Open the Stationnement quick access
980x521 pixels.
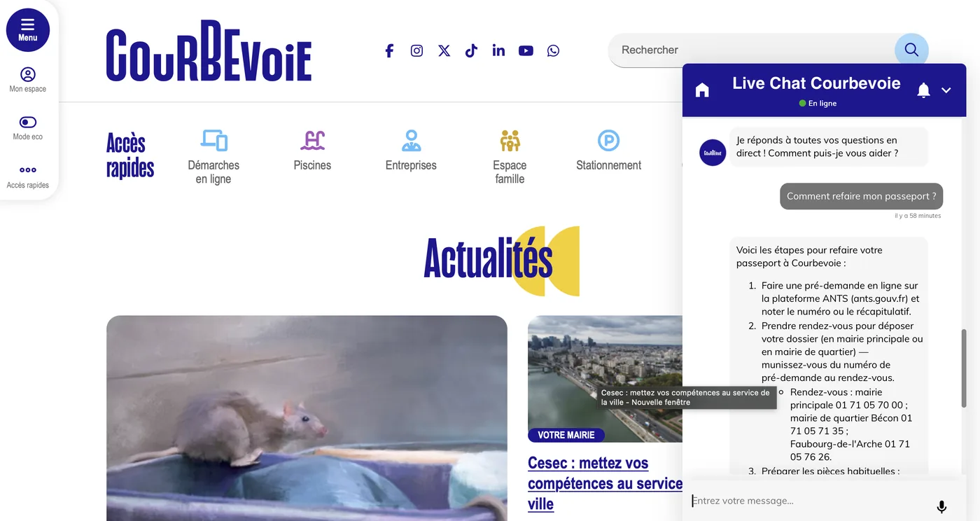pos(608,151)
